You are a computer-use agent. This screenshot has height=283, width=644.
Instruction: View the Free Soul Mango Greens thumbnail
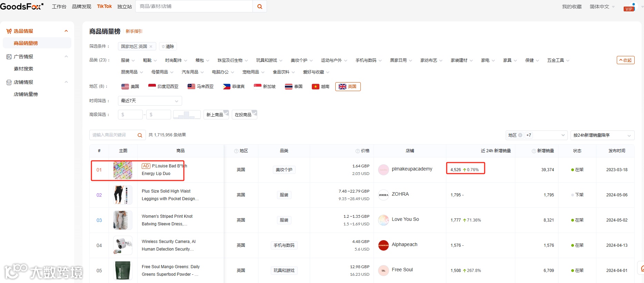[123, 271]
